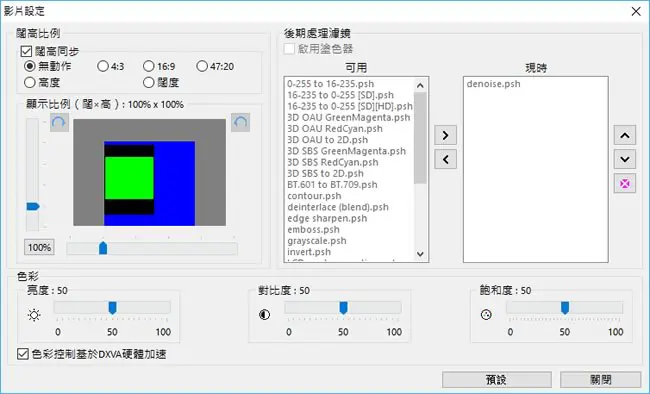650x394 pixels.
Task: Click the reset icon right of the preview
Action: 240,123
